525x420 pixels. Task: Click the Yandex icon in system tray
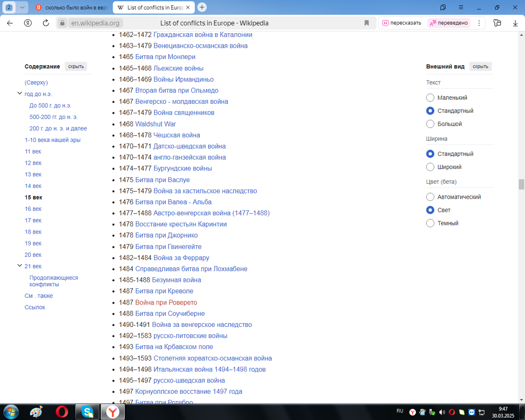(x=413, y=412)
